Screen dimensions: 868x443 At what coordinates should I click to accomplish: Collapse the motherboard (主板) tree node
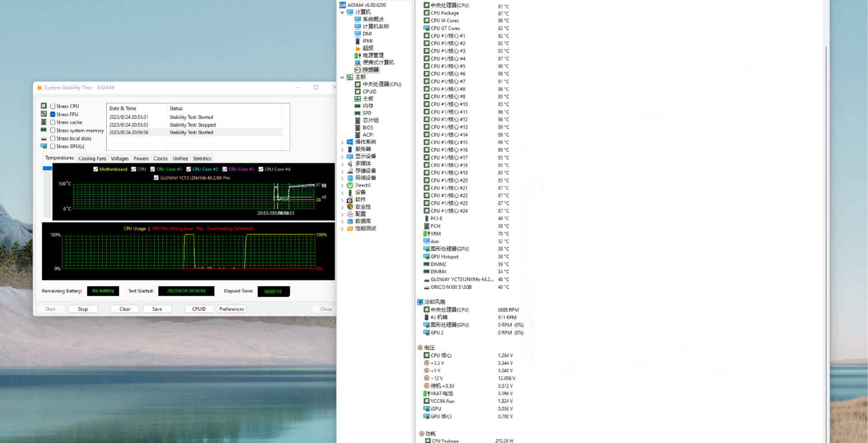tap(342, 77)
